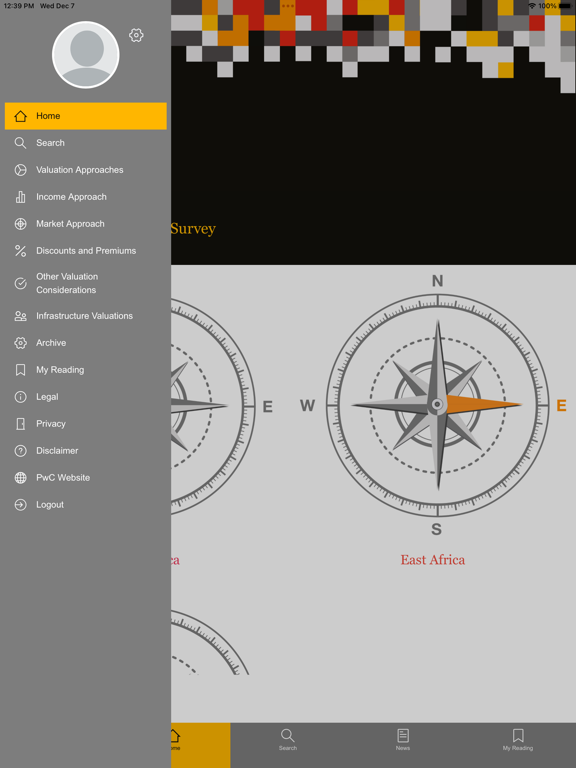Click the Privacy door icon
Screen dimensions: 576x768
(20, 424)
